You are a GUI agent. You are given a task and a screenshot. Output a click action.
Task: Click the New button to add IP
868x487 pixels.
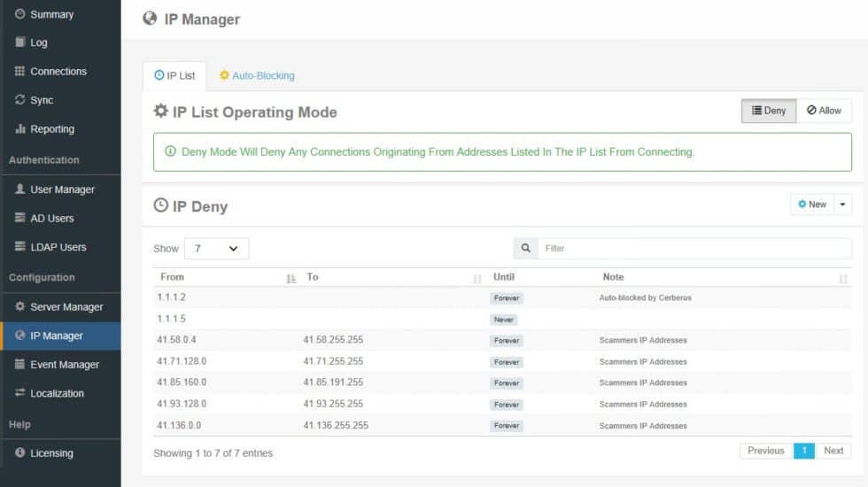tap(811, 205)
